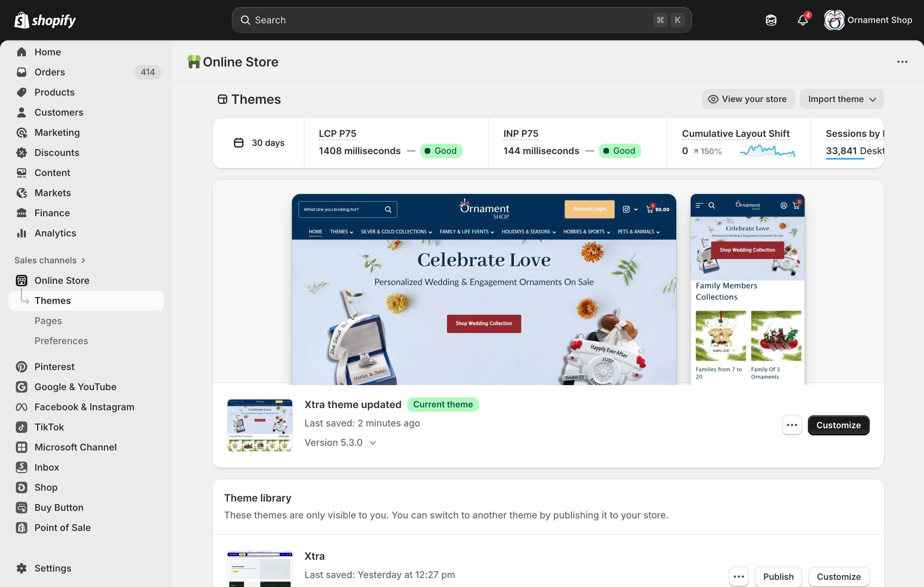
Task: Open the Pages submenu item
Action: point(48,320)
